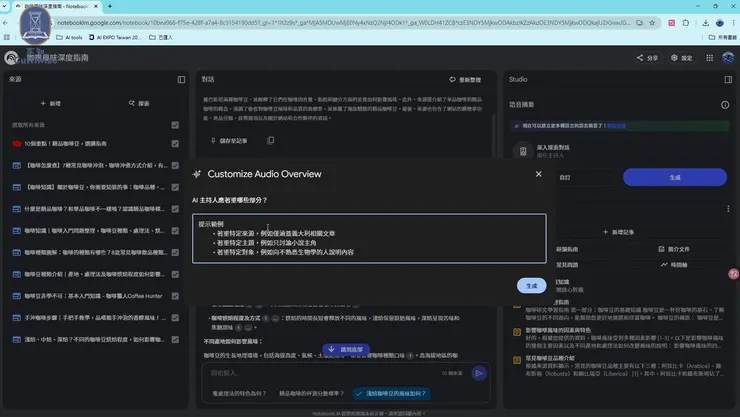Open a new browser tab
The height and width of the screenshot is (417, 740).
tap(110, 6)
